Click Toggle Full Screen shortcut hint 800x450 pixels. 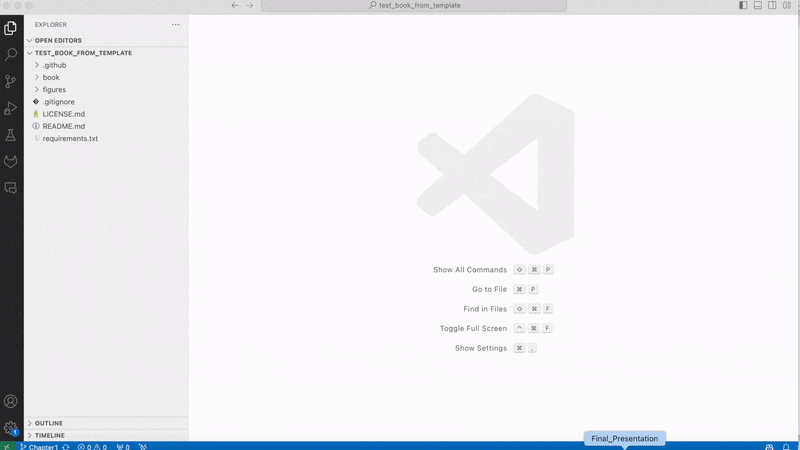(x=496, y=328)
